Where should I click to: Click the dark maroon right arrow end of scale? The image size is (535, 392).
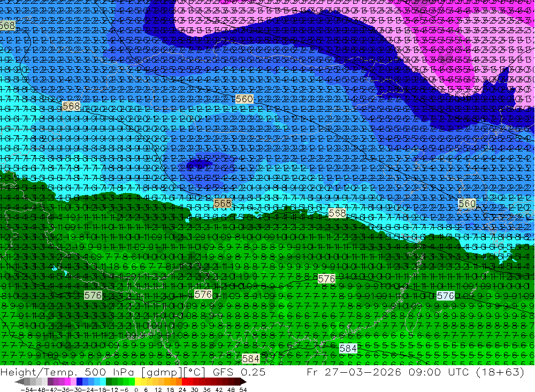pyautogui.click(x=243, y=382)
